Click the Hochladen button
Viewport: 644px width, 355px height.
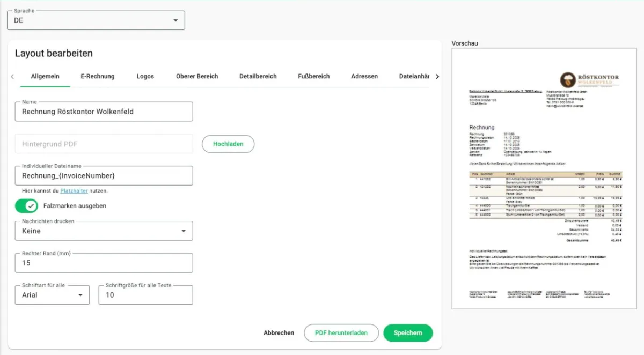[228, 144]
